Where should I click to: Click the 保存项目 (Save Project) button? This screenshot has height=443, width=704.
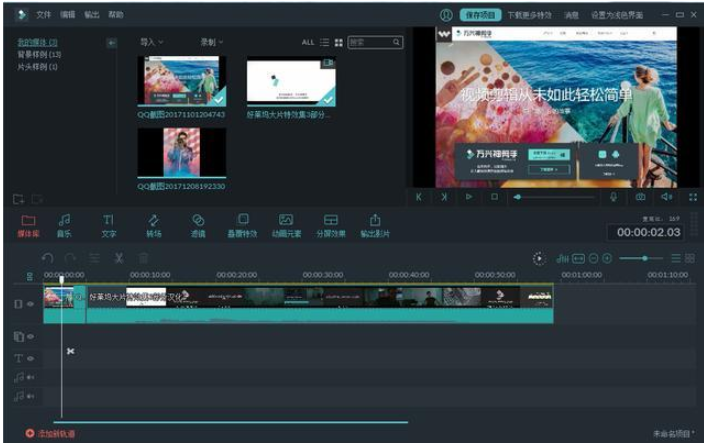[x=478, y=15]
